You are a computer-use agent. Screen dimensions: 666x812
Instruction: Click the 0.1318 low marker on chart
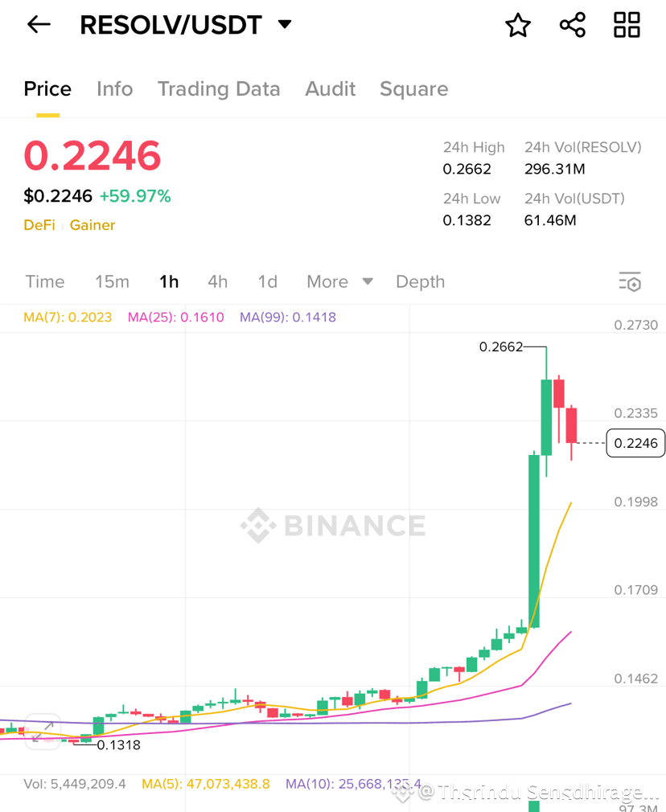click(119, 745)
